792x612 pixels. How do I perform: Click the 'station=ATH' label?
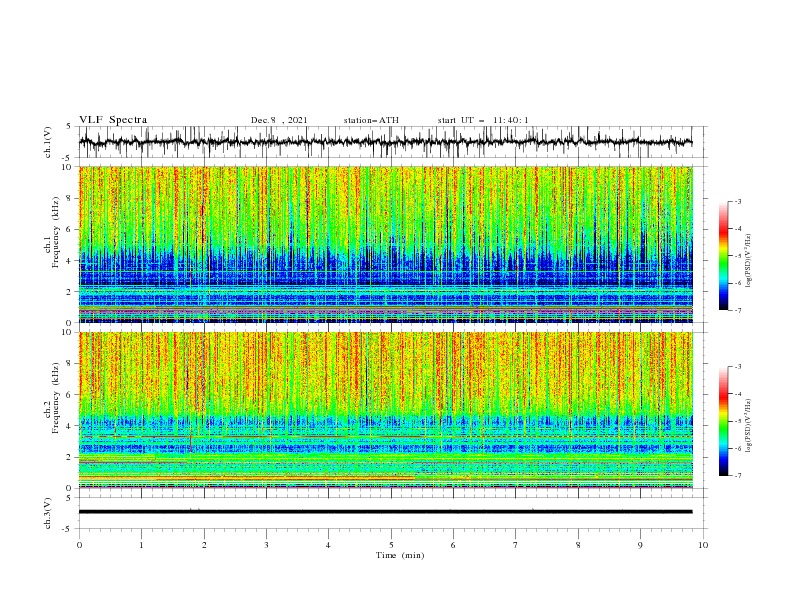(x=371, y=120)
